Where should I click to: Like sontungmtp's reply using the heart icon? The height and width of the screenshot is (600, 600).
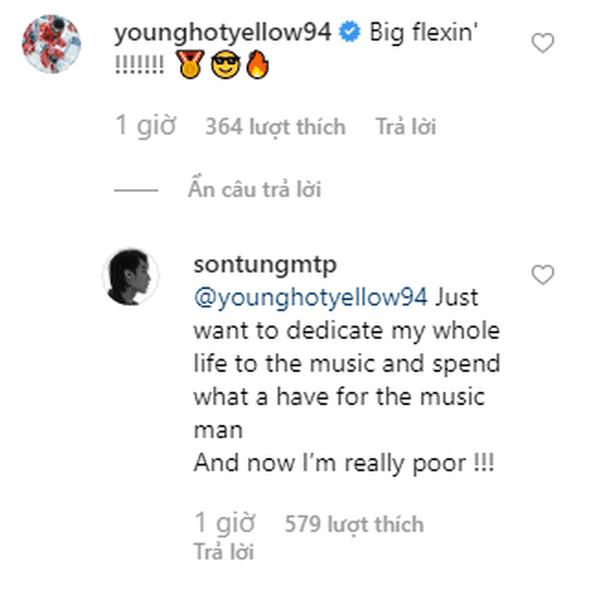click(x=542, y=275)
